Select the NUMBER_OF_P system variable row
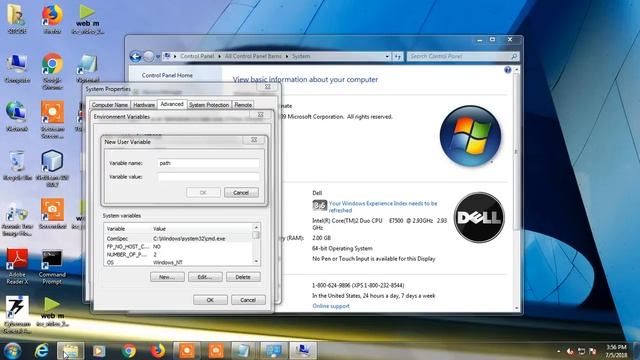Viewport: 640px width, 360px height. click(x=178, y=255)
